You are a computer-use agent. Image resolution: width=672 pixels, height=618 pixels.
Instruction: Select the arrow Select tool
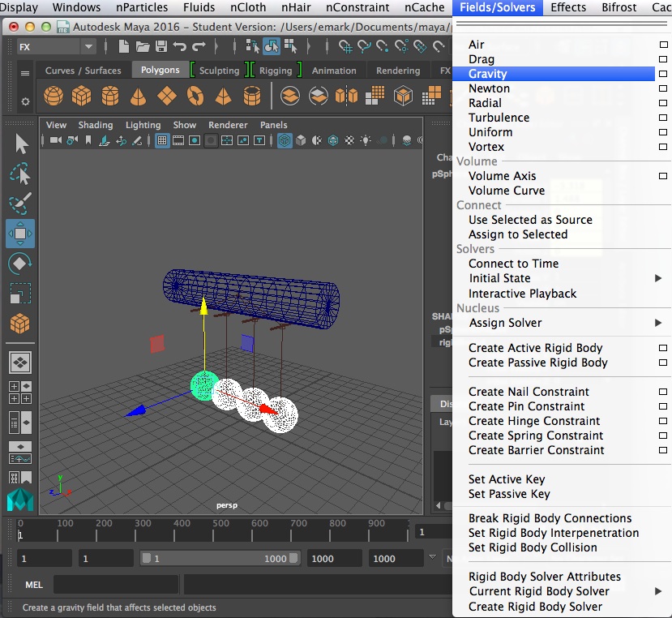click(x=21, y=144)
